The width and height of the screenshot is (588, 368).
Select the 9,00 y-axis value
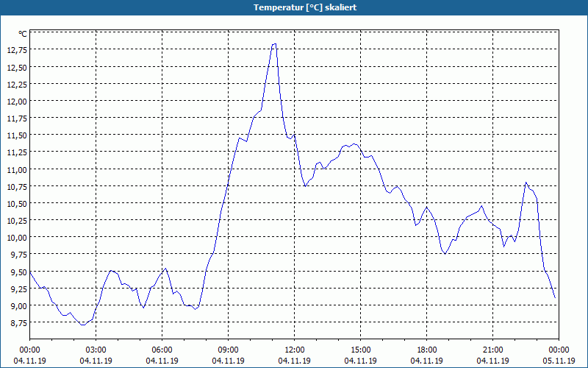(x=19, y=305)
